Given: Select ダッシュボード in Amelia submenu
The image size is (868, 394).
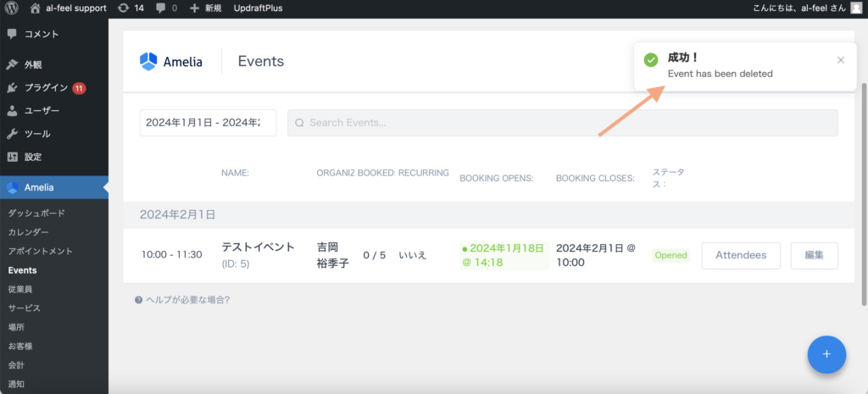Looking at the screenshot, I should 36,214.
